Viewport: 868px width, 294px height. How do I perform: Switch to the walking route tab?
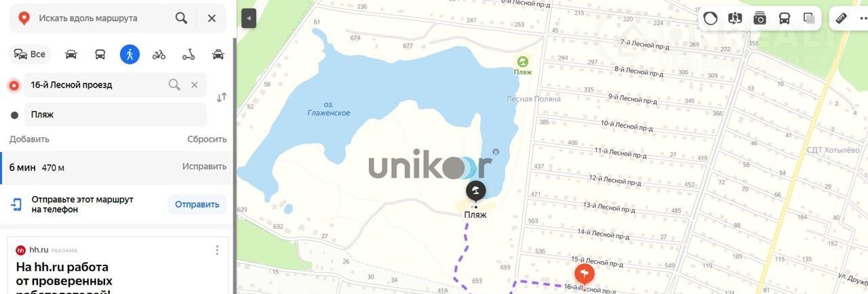pos(130,54)
